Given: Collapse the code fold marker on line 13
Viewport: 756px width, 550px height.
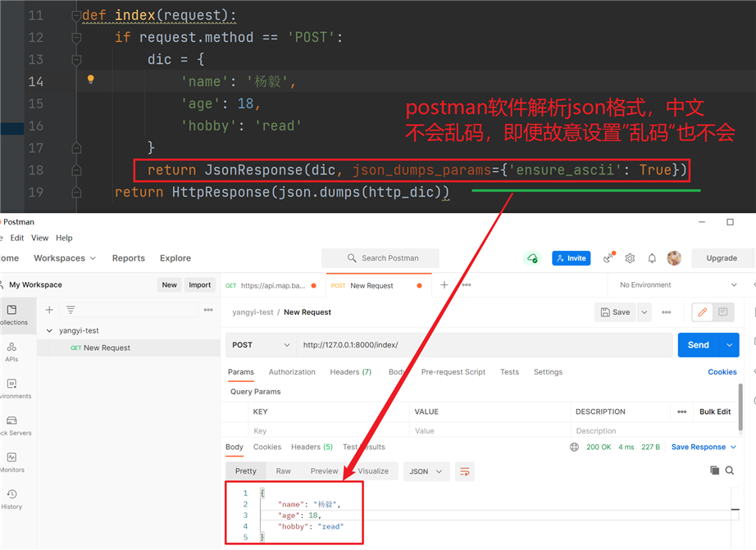Looking at the screenshot, I should [x=76, y=60].
